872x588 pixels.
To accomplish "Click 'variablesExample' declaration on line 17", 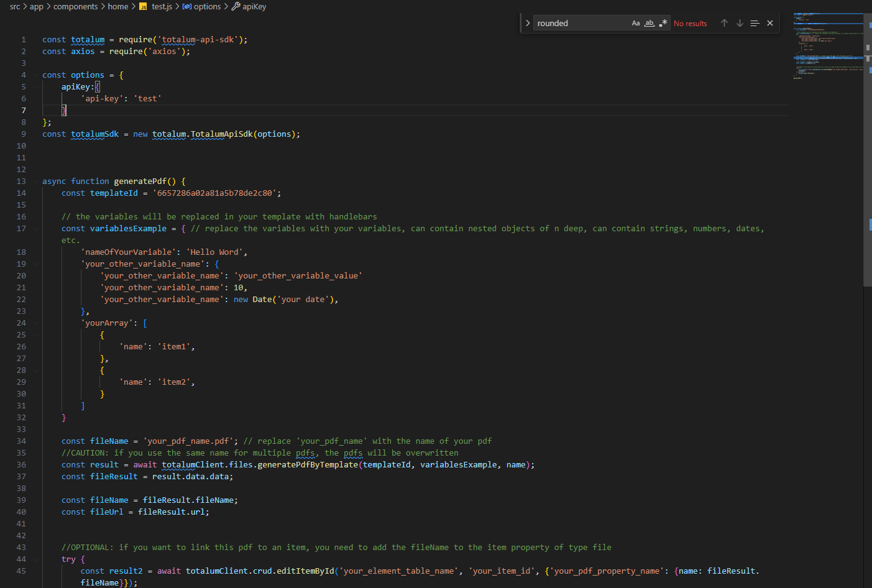I will tap(128, 229).
